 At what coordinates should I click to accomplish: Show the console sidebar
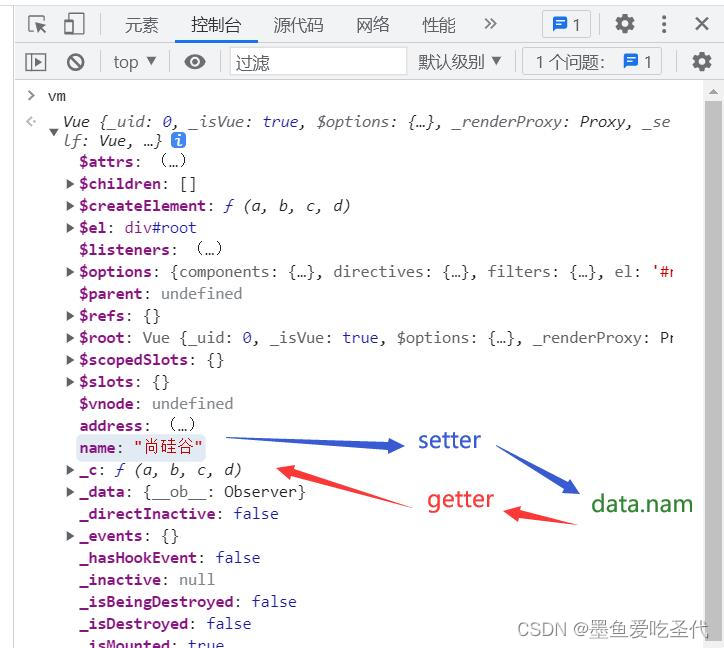click(36, 62)
